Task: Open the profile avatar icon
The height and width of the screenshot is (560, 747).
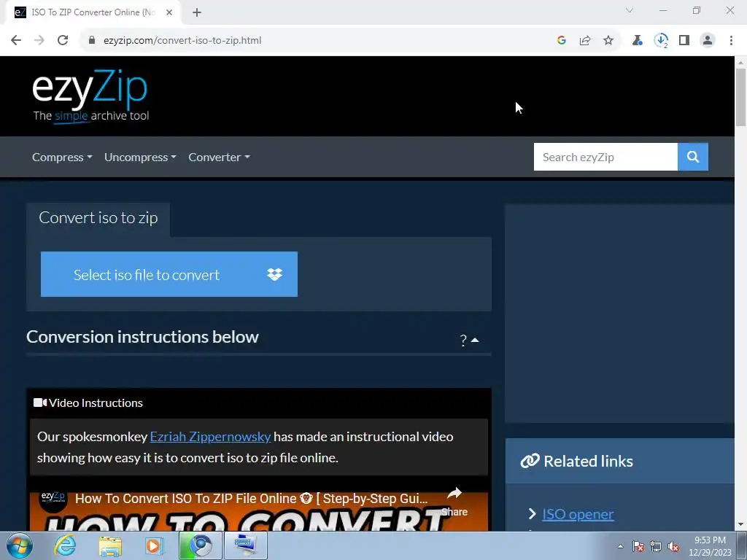Action: tap(708, 41)
